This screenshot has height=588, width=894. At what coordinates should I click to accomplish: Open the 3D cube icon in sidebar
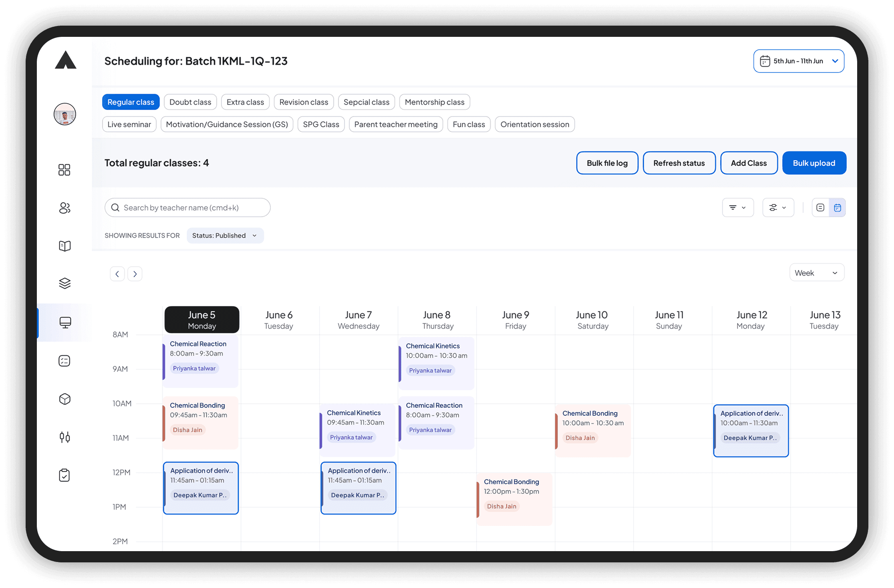[64, 399]
